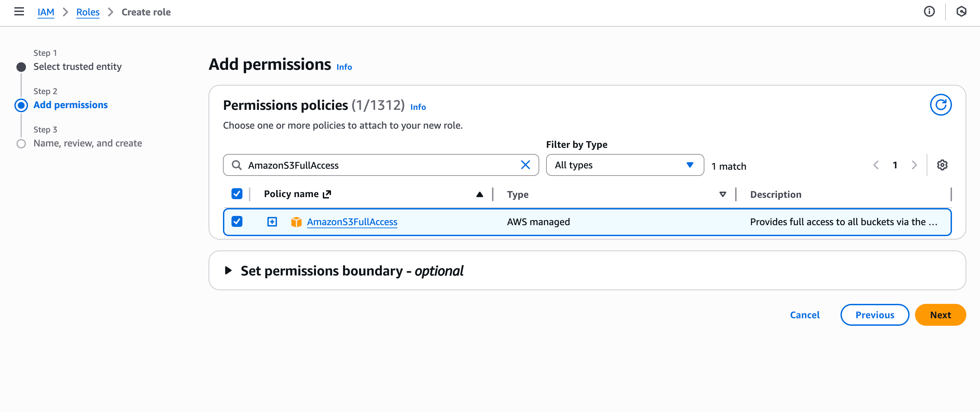980x412 pixels.
Task: Navigate to Roles via the breadcrumb
Action: (x=88, y=12)
